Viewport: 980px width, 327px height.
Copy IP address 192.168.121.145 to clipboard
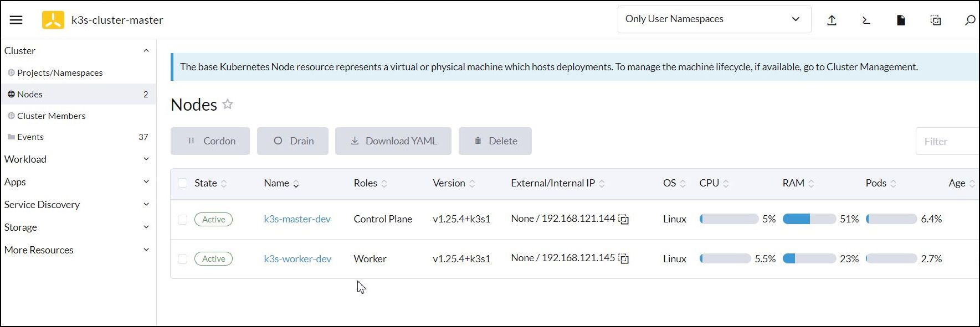(624, 258)
